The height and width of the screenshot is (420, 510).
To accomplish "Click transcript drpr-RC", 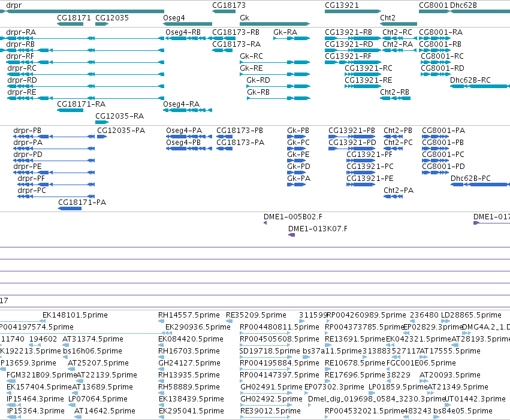I will [x=22, y=68].
